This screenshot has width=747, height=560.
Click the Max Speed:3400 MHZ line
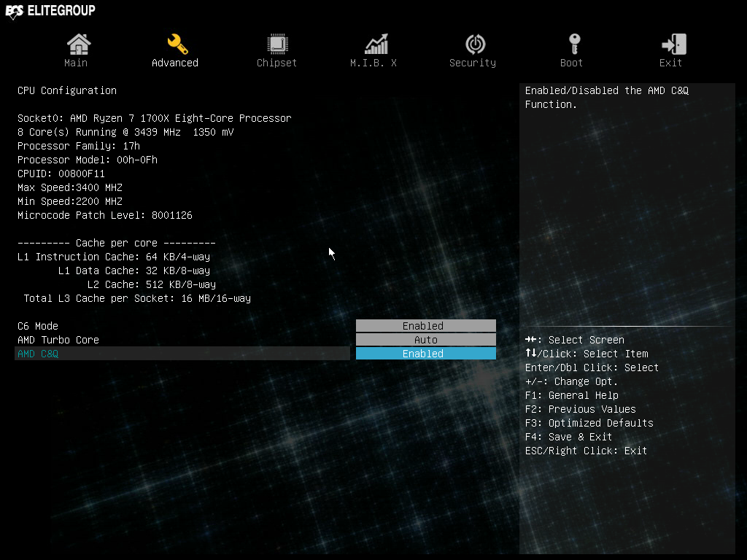[70, 187]
